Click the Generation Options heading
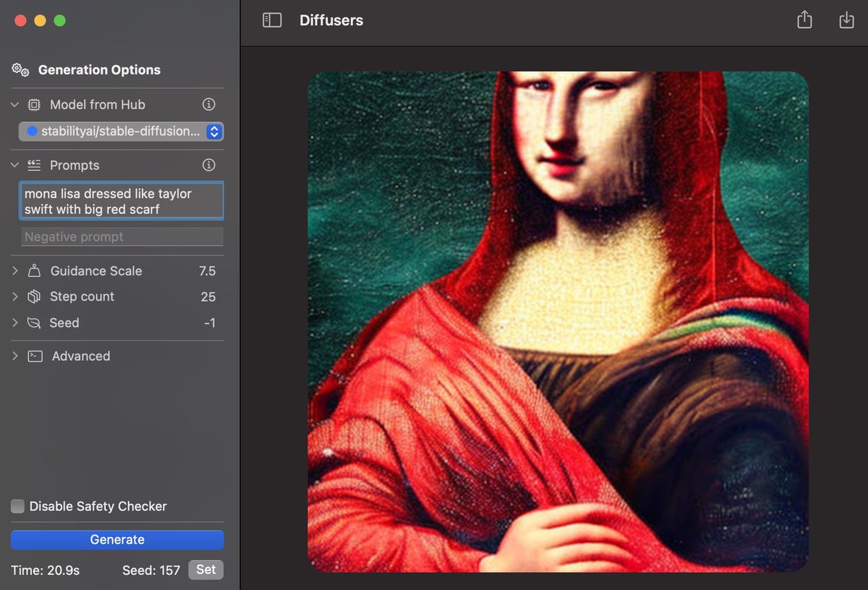The width and height of the screenshot is (868, 590). point(99,70)
